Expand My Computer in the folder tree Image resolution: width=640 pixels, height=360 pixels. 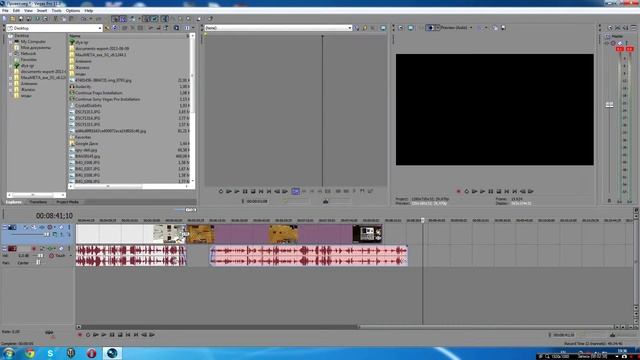tap(11, 42)
